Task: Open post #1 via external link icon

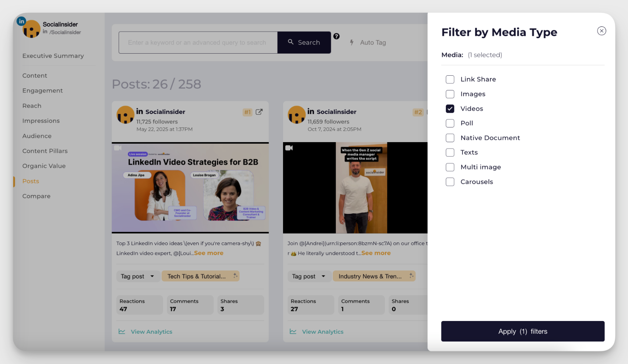Action: [259, 112]
